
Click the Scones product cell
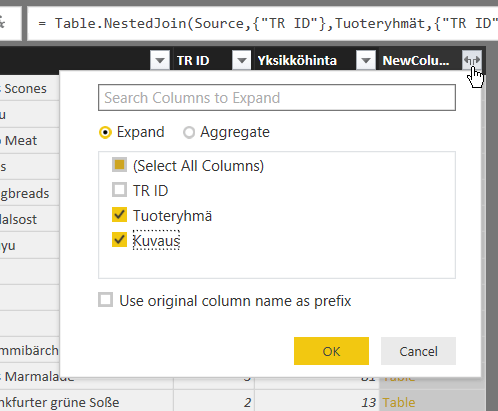click(x=29, y=89)
